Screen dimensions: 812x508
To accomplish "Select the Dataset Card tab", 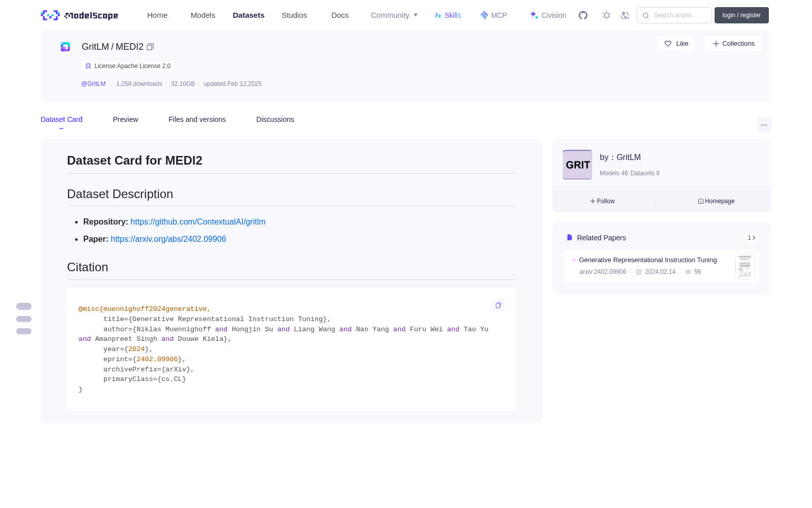I will [61, 119].
